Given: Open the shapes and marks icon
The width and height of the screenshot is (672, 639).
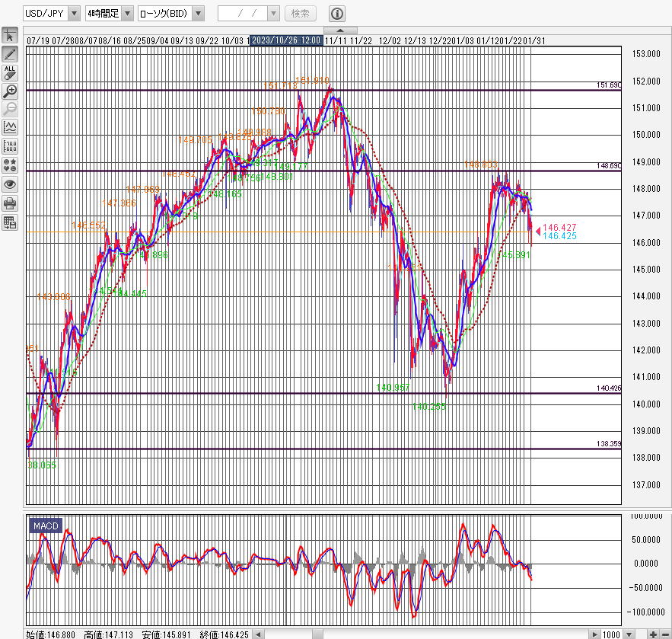Looking at the screenshot, I should [10, 165].
